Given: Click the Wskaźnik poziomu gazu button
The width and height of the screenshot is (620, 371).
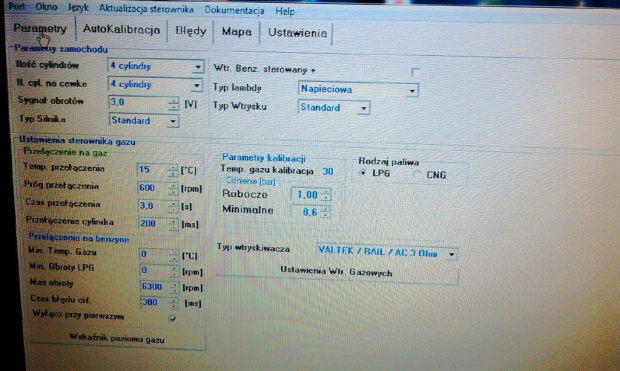Looking at the screenshot, I should click(x=117, y=339).
